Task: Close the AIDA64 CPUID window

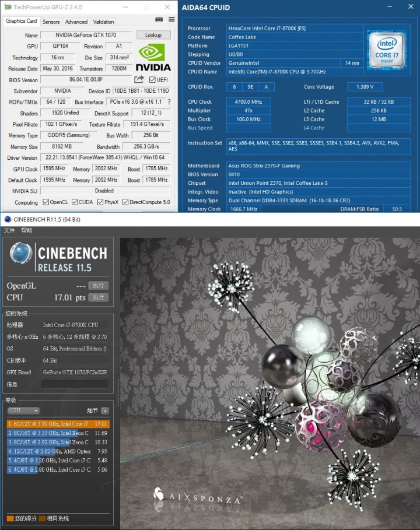Action: tap(411, 7)
